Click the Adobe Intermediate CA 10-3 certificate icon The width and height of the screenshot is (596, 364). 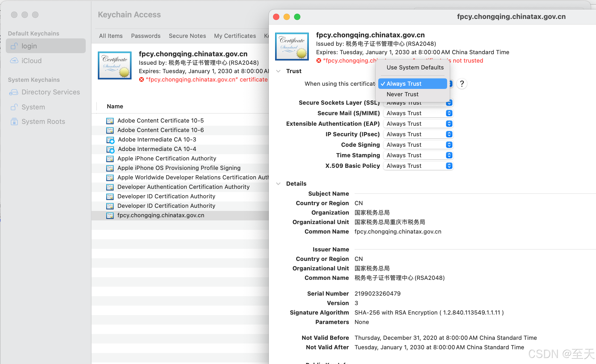click(x=110, y=140)
